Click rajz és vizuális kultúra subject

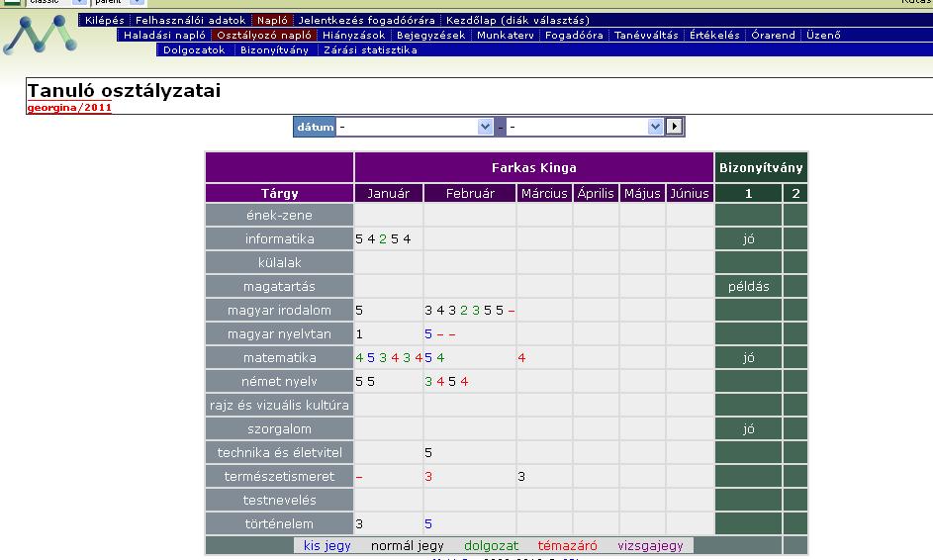(x=279, y=406)
